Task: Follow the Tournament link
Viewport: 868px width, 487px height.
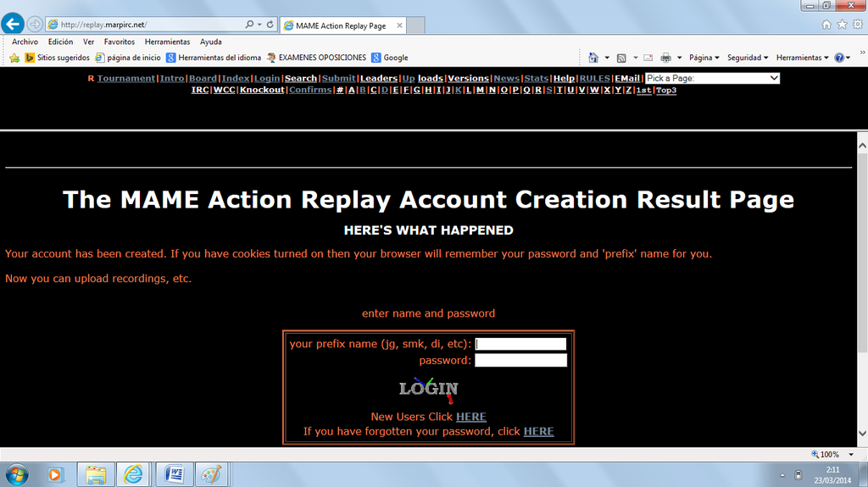Action: (x=126, y=78)
